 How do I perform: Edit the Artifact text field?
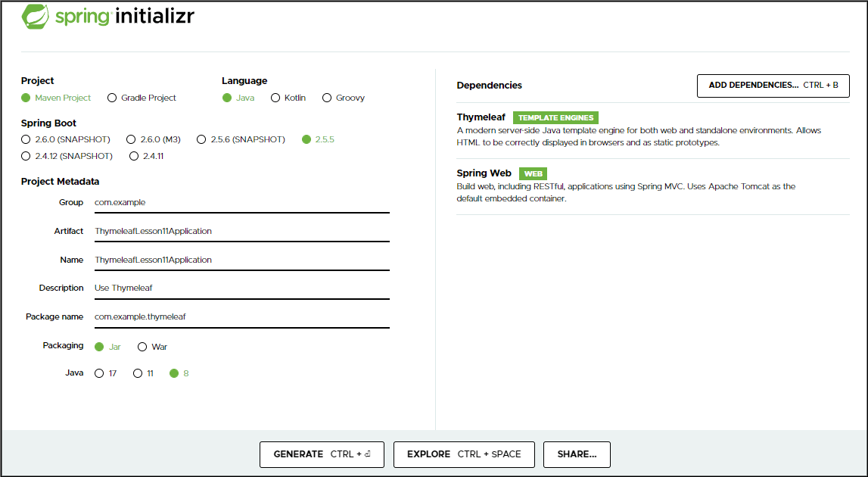[241, 231]
